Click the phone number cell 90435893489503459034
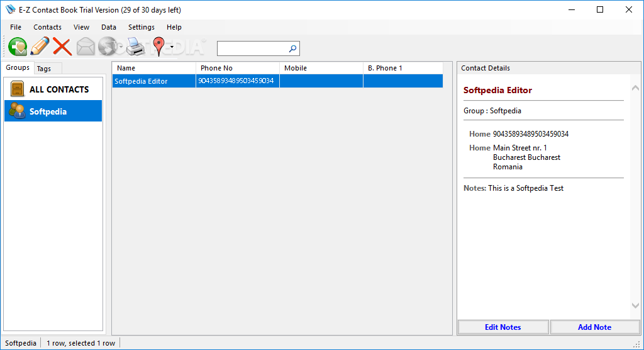The height and width of the screenshot is (350, 644). click(x=236, y=81)
